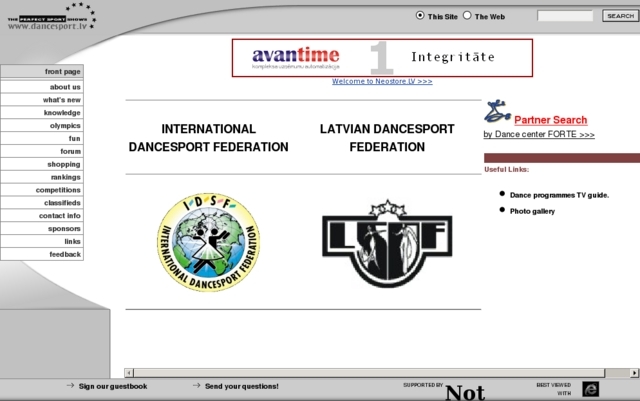Follow the by Dance center FORTE link
This screenshot has height=401, width=640.
[539, 134]
